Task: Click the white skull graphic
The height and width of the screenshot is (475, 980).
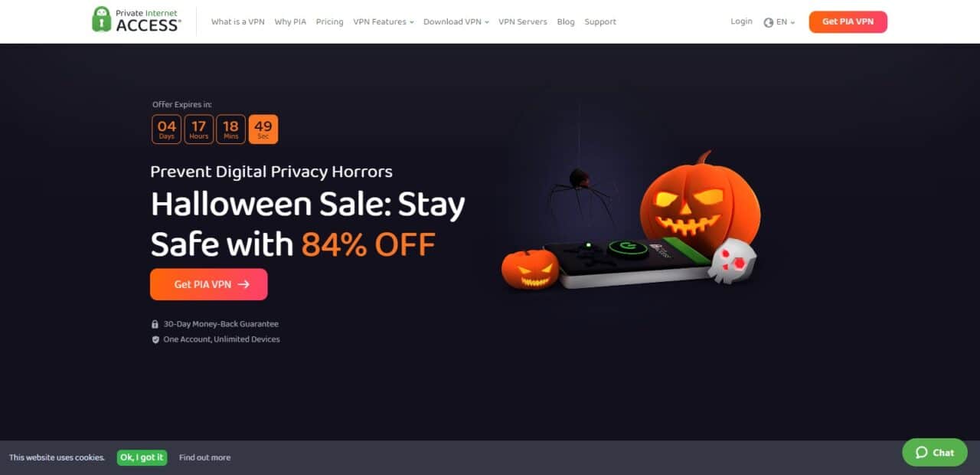Action: [732, 261]
